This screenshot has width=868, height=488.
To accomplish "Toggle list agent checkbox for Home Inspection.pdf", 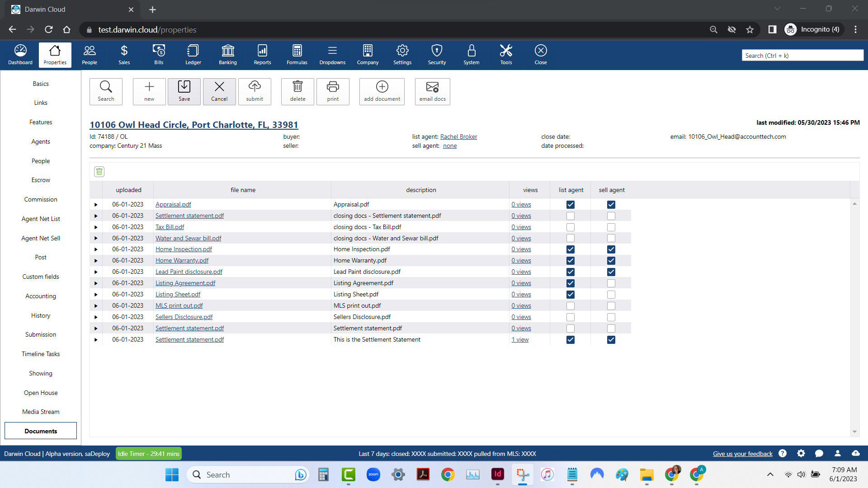I will tap(570, 249).
